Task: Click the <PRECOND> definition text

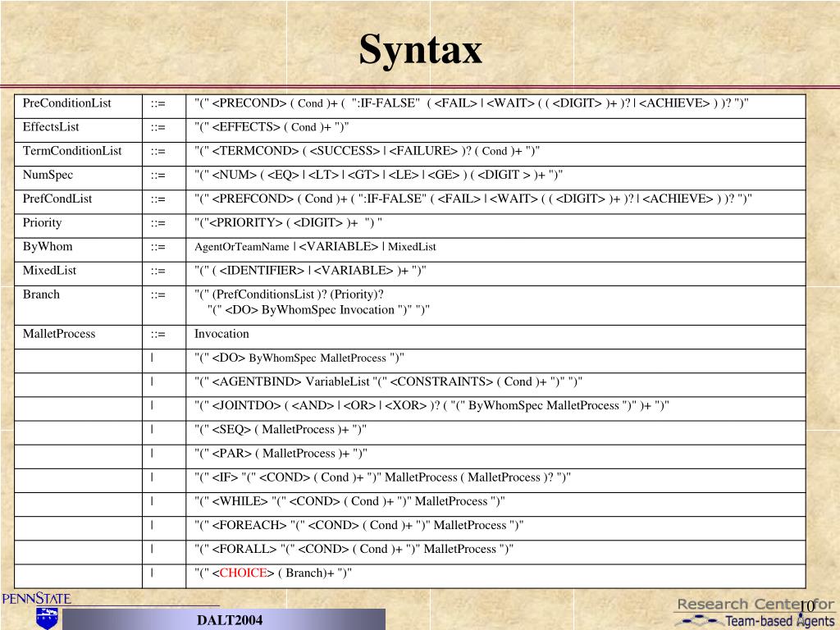Action: click(x=472, y=103)
